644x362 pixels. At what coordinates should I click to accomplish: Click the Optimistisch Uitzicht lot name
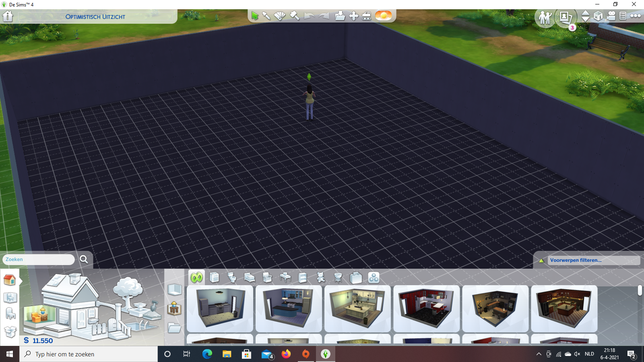(95, 17)
